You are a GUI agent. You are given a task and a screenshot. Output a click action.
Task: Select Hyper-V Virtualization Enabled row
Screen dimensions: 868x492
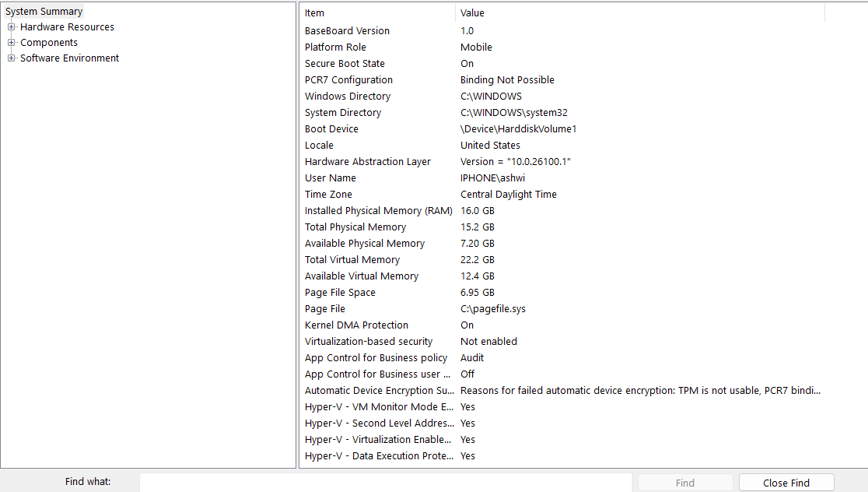click(x=562, y=439)
